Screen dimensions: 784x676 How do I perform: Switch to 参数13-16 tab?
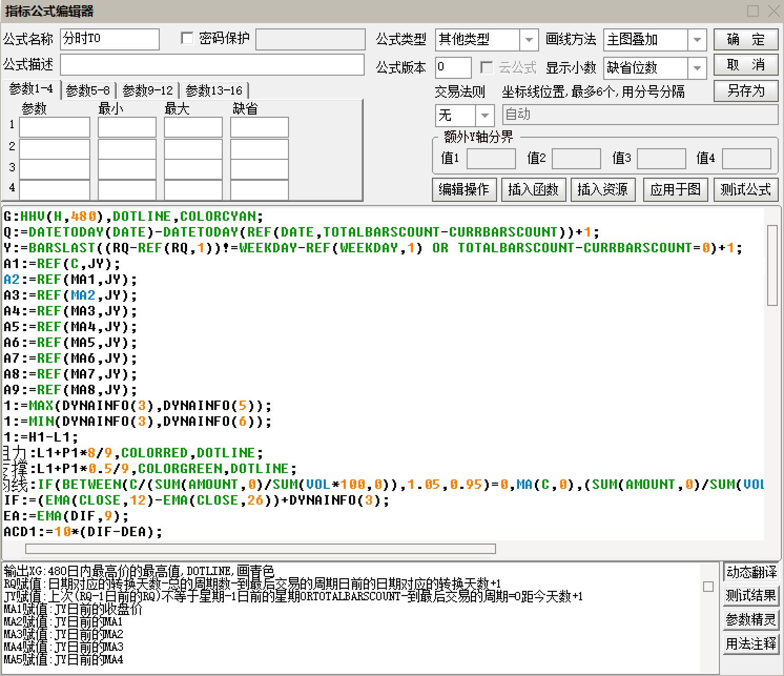click(x=214, y=91)
